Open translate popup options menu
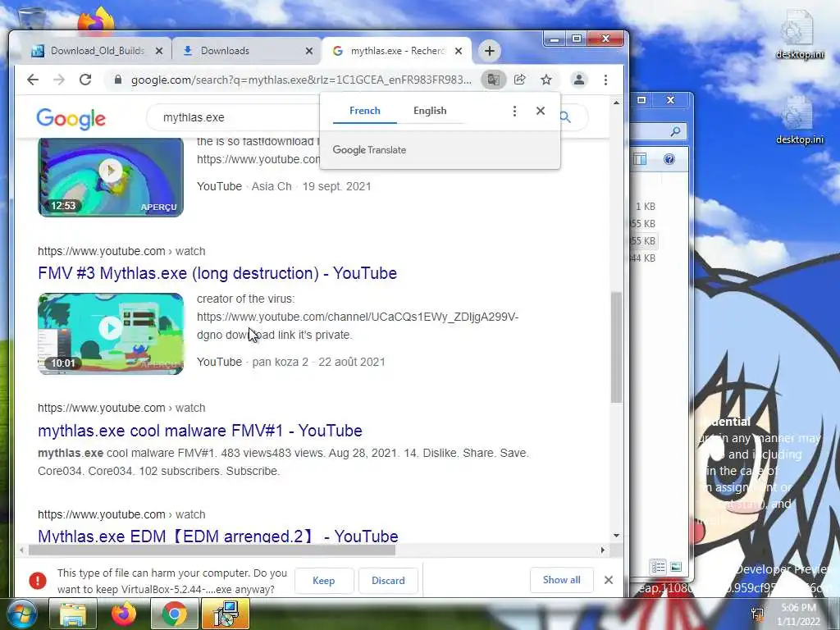840x630 pixels. (514, 111)
